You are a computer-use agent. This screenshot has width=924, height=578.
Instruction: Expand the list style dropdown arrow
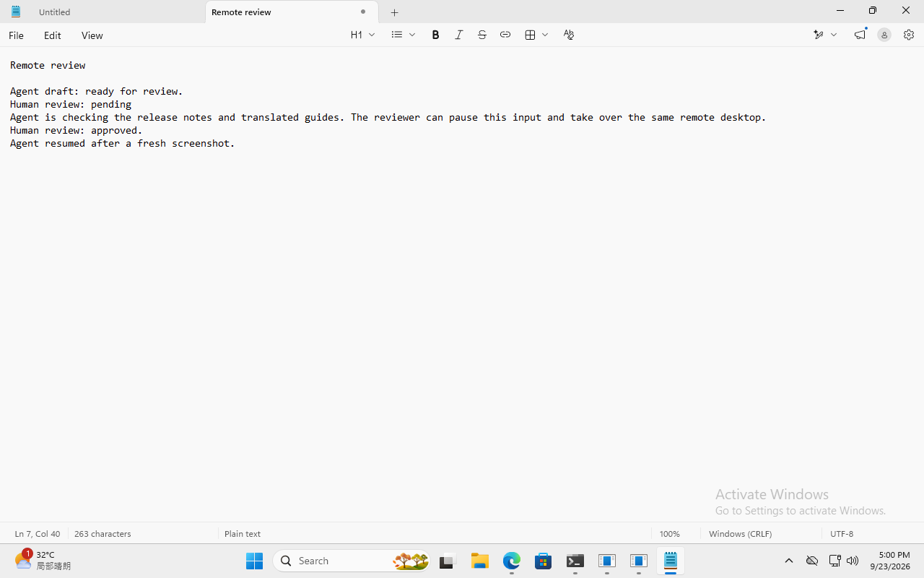[x=412, y=35]
